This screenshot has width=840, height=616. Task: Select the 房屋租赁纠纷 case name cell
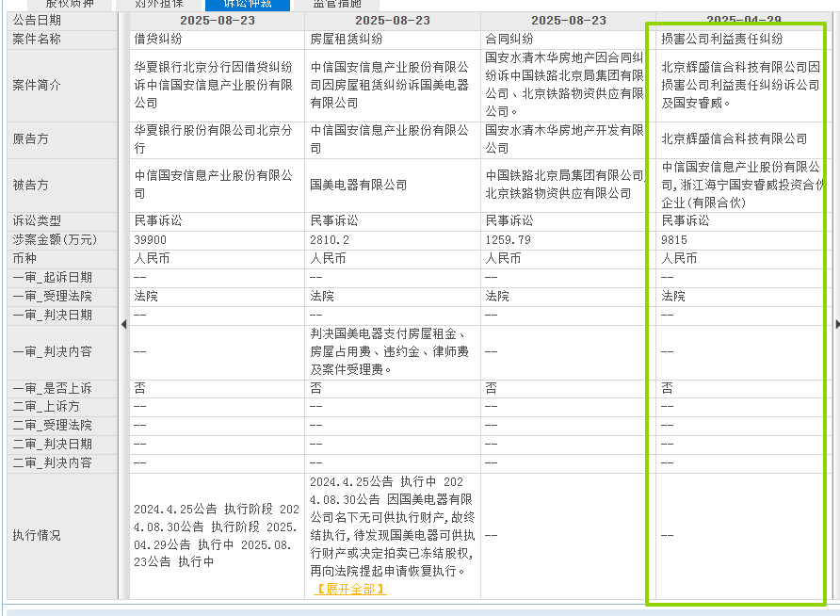393,40
